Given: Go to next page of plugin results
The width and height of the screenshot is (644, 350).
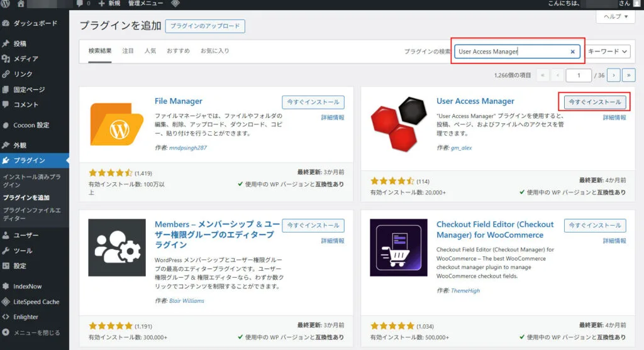Looking at the screenshot, I should tap(614, 75).
